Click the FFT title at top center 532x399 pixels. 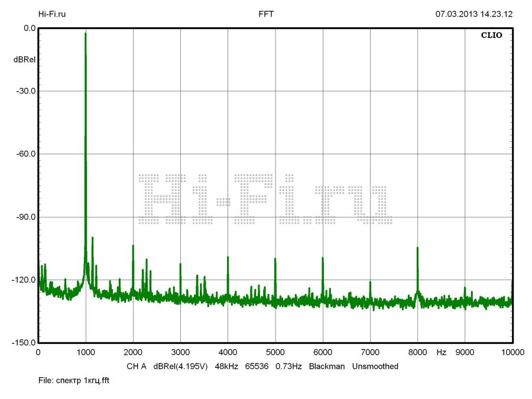click(266, 14)
